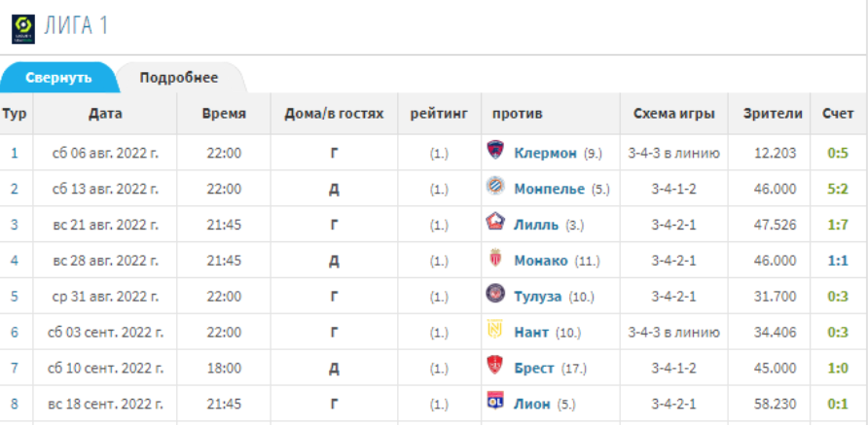Click the Брест club crest
This screenshot has width=868, height=426.
(495, 366)
